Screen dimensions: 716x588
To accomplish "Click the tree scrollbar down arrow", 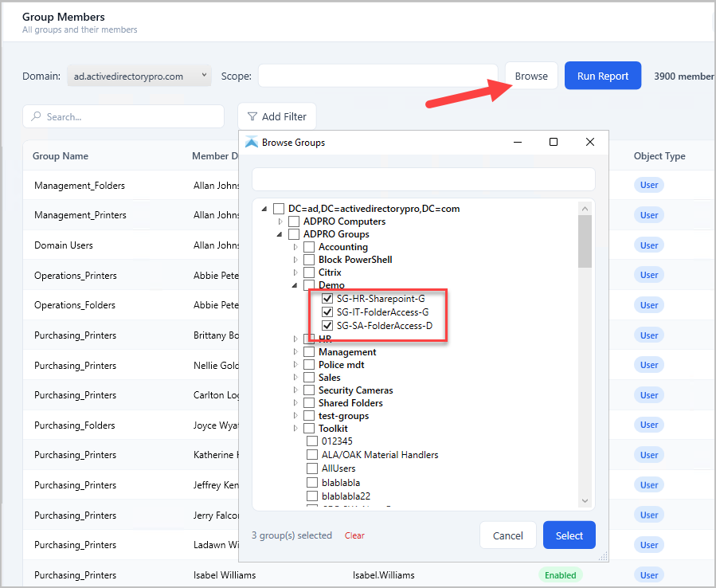I will pos(585,500).
